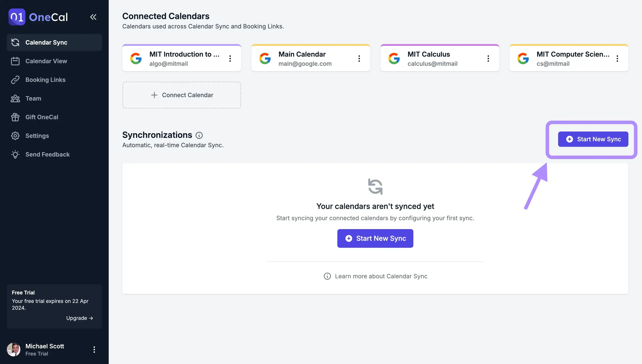Image resolution: width=642 pixels, height=364 pixels.
Task: Select the Team icon in the sidebar
Action: pos(15,98)
